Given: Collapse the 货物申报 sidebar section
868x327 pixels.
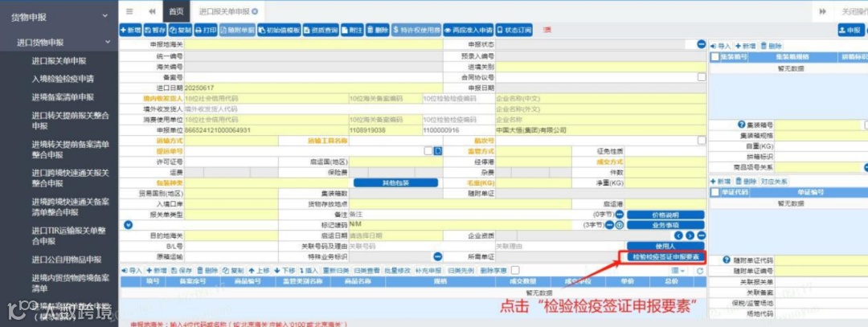Looking at the screenshot, I should point(105,17).
